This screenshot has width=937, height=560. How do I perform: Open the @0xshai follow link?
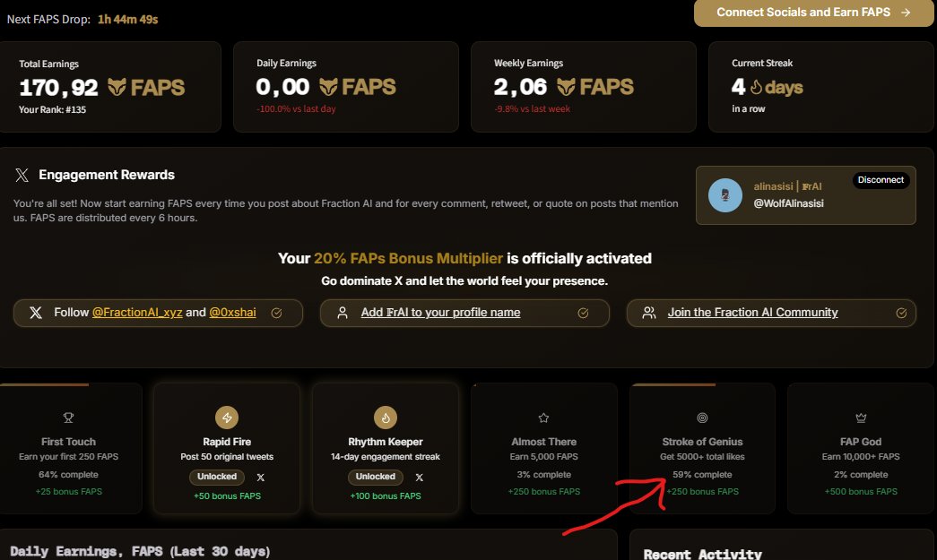tap(232, 312)
